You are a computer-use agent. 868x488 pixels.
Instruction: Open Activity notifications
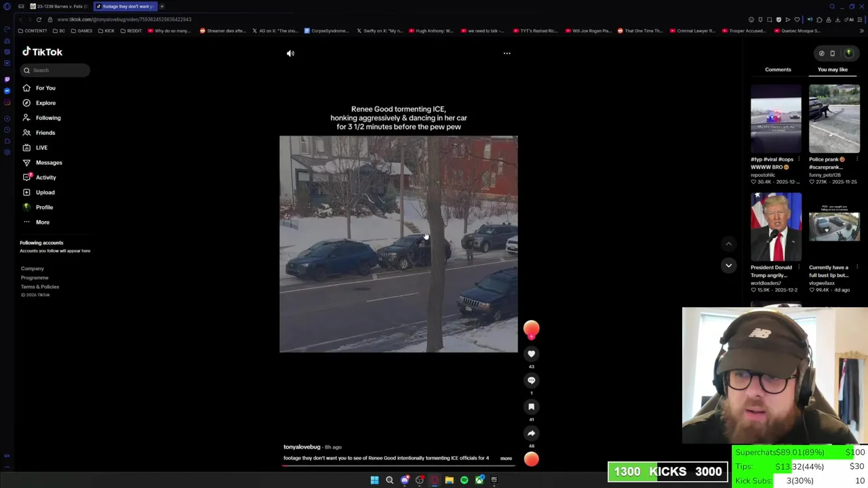tap(46, 178)
